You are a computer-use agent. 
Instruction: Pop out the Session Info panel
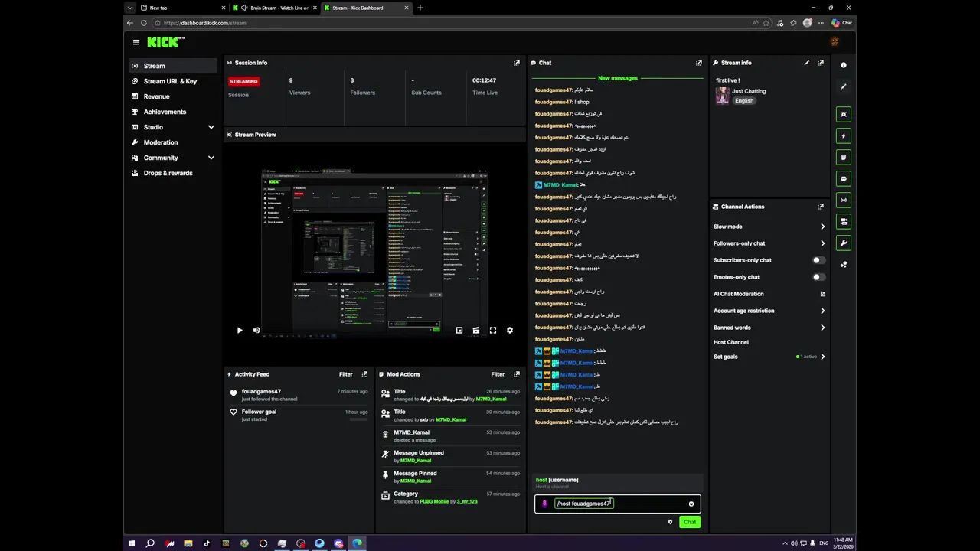point(517,63)
